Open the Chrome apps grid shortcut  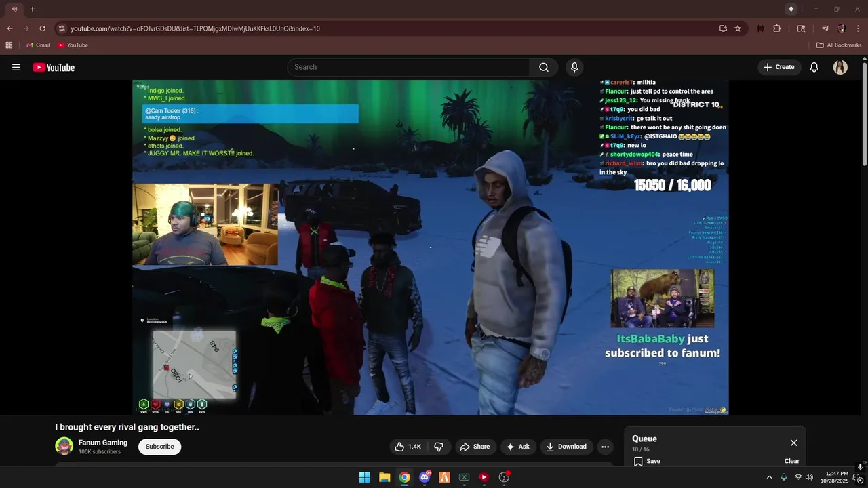[9, 45]
